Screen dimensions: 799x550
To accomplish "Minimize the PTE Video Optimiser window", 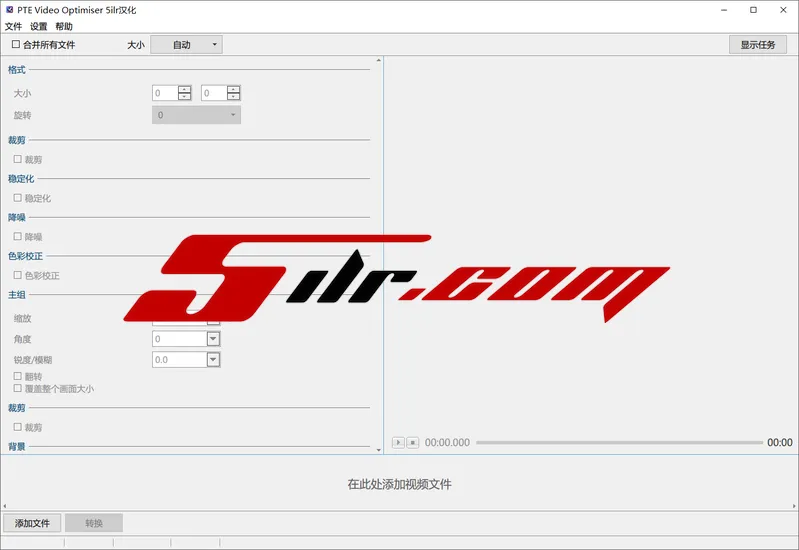I will 724,10.
